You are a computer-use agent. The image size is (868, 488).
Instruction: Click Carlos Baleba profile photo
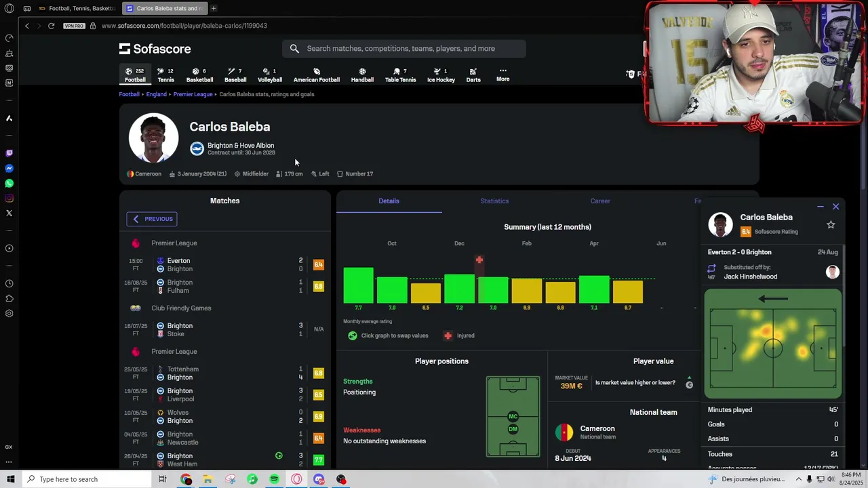[154, 138]
